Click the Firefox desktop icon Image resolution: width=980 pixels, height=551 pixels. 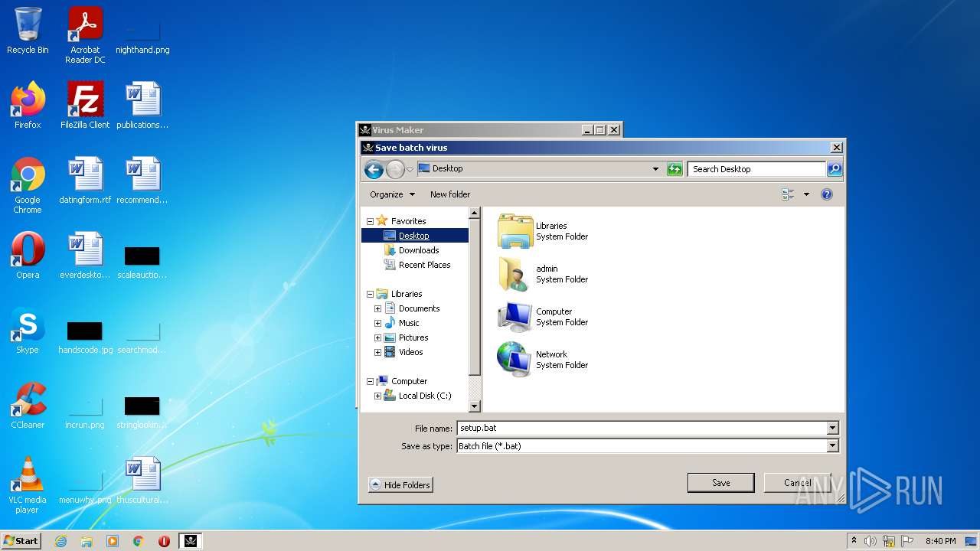point(28,106)
